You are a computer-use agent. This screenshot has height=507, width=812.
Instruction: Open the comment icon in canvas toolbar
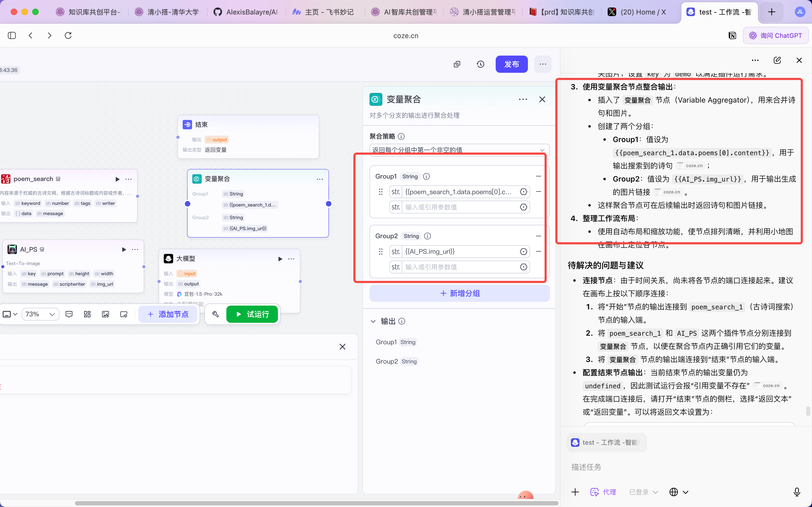tap(69, 314)
